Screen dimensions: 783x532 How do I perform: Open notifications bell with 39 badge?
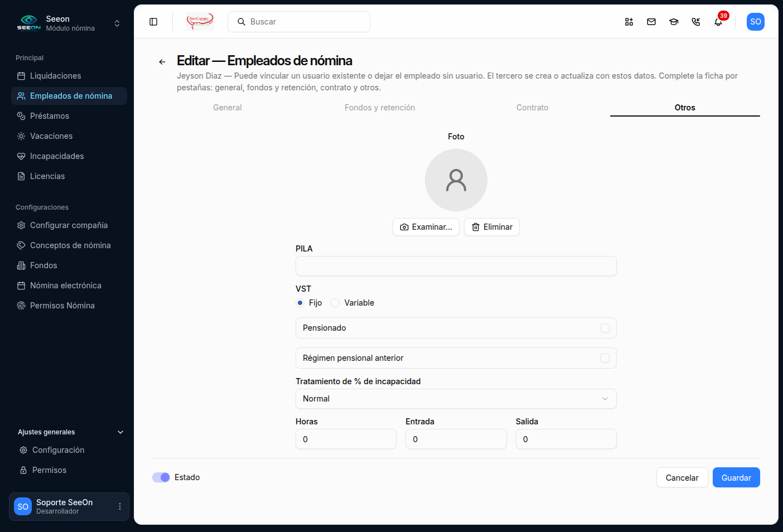pyautogui.click(x=718, y=22)
